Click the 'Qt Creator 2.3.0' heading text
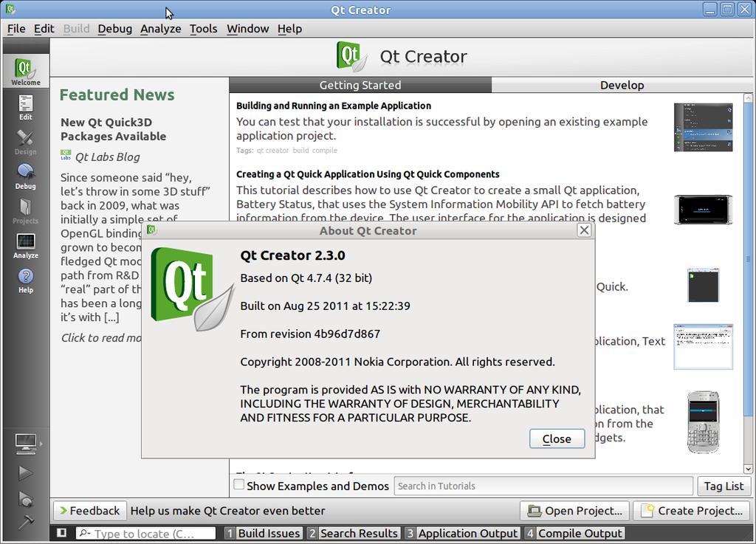The height and width of the screenshot is (544, 756). (x=292, y=255)
